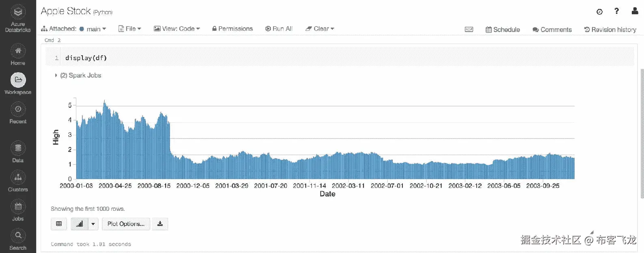Click the 'Showing the first 1000 rows.' text

(x=88, y=209)
